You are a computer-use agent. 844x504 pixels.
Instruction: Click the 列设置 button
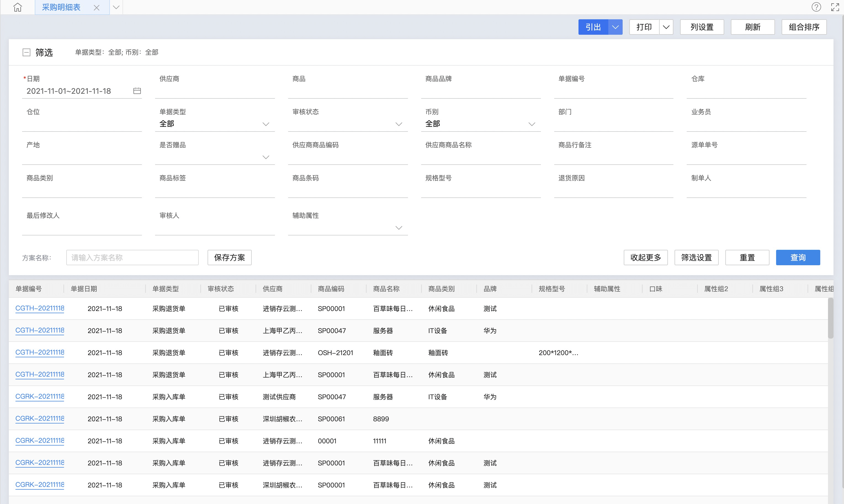702,27
